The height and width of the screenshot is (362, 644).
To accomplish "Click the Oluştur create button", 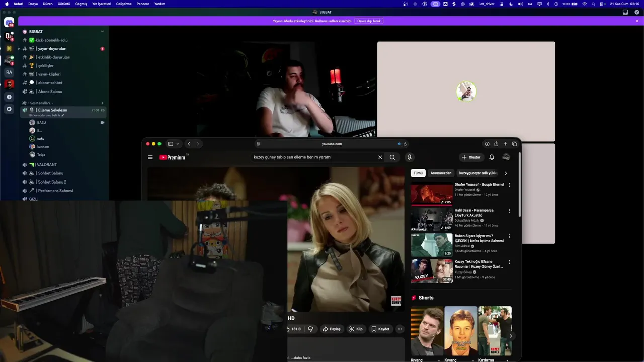I will pyautogui.click(x=471, y=157).
